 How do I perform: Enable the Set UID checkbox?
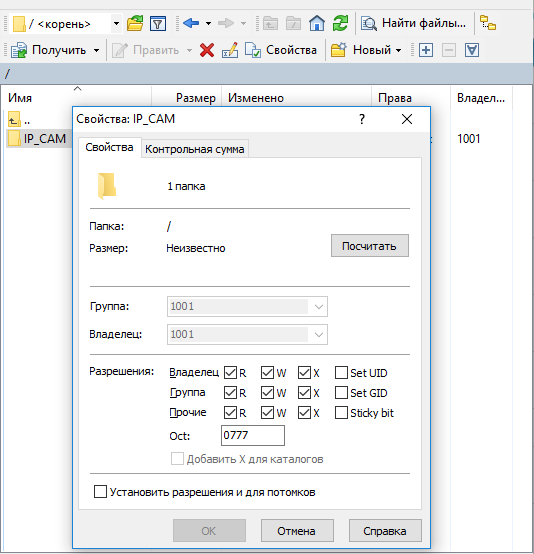pos(341,372)
